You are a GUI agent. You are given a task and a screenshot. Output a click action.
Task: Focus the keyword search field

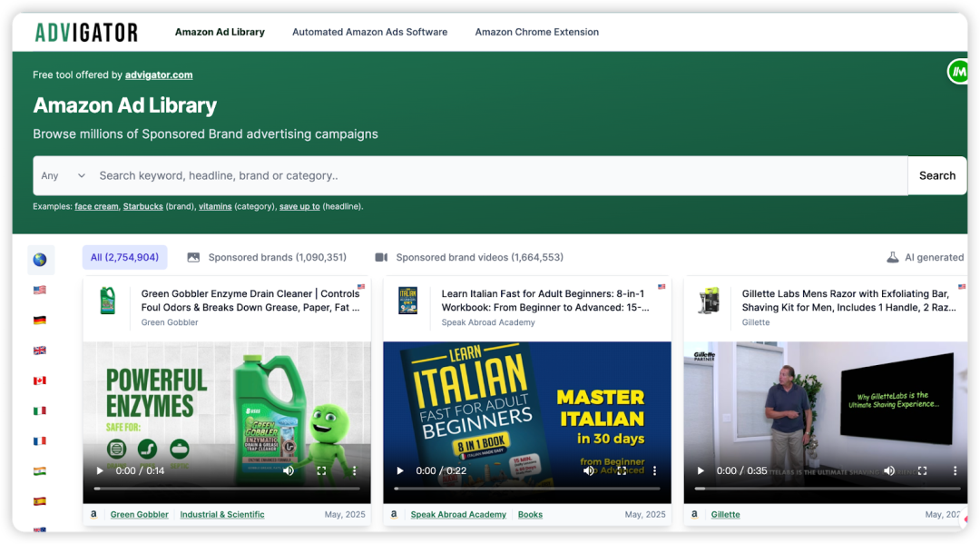500,175
